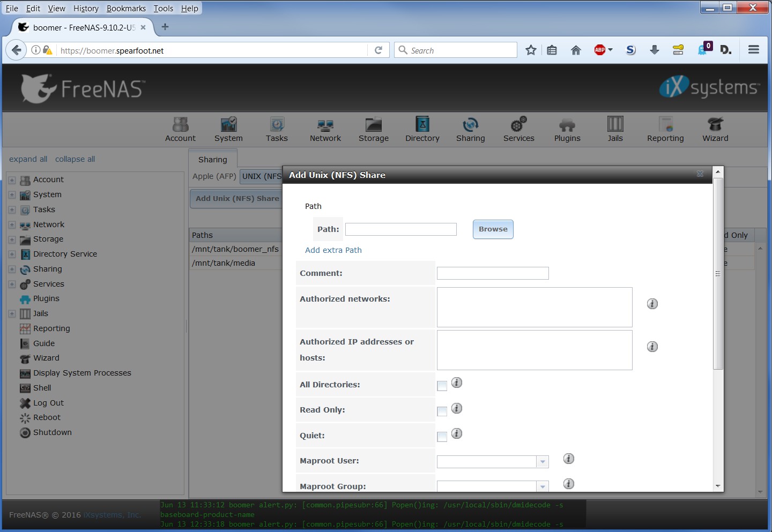Show info icon for Read Only
Image resolution: width=772 pixels, height=532 pixels.
457,408
